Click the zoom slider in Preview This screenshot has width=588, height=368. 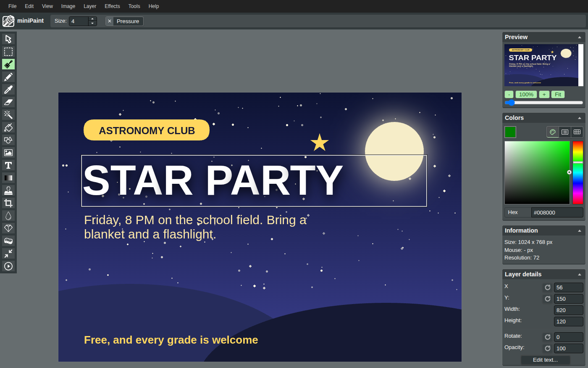544,103
